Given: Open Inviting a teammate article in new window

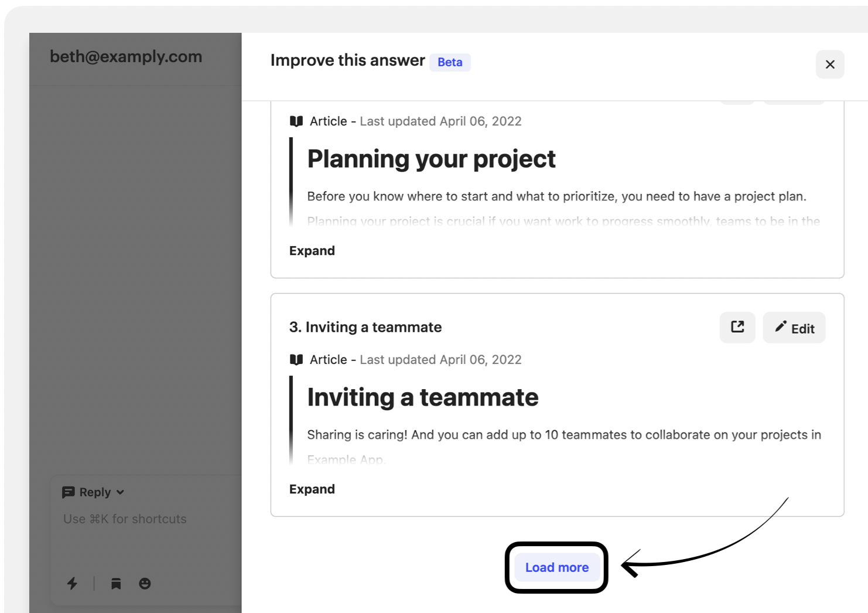Looking at the screenshot, I should (737, 327).
